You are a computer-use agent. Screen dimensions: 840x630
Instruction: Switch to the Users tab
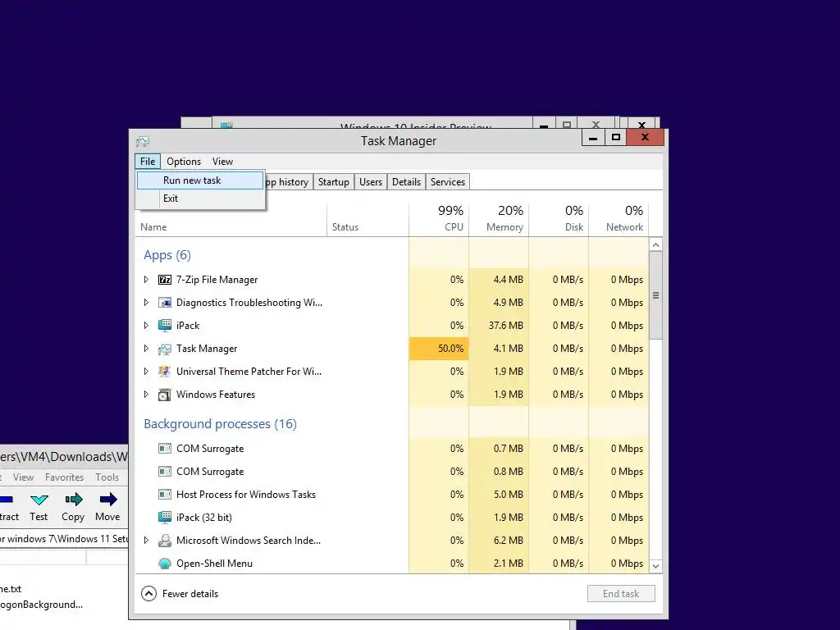(x=371, y=182)
